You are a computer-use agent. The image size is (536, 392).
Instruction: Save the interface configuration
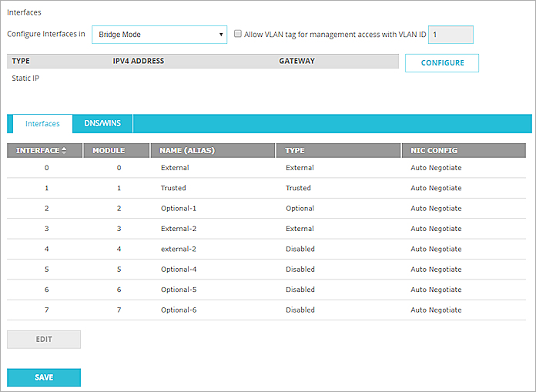point(44,377)
